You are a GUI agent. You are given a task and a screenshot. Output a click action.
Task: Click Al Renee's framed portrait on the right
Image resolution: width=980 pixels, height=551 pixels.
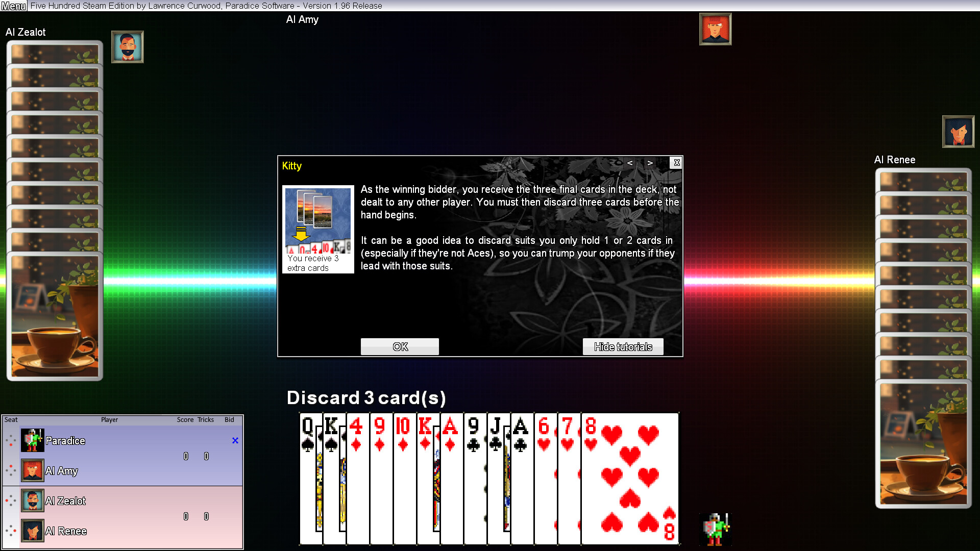point(959,131)
